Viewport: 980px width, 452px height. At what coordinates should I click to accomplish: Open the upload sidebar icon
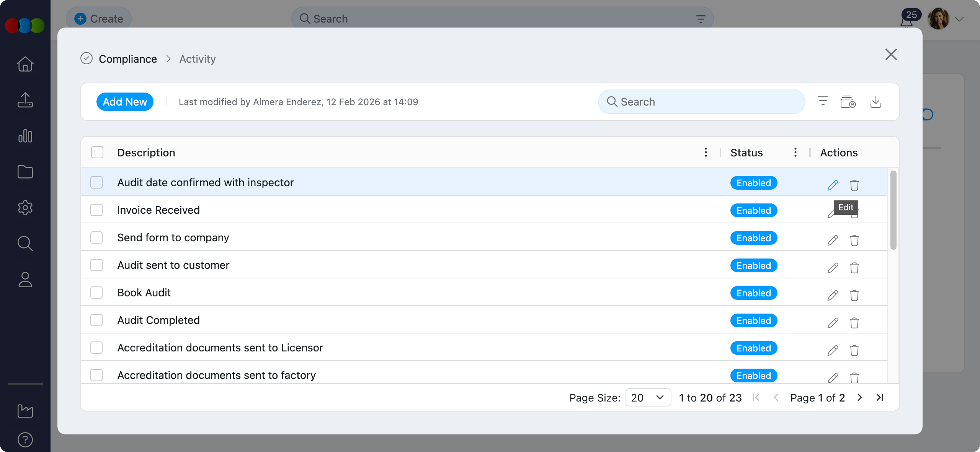25,100
